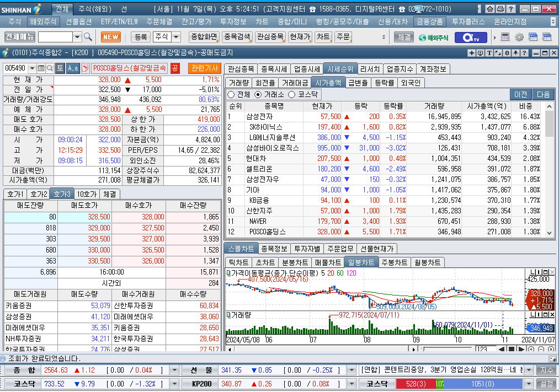This screenshot has height=392, width=559.
Task: Click the 관련기사 button
Action: (205, 68)
